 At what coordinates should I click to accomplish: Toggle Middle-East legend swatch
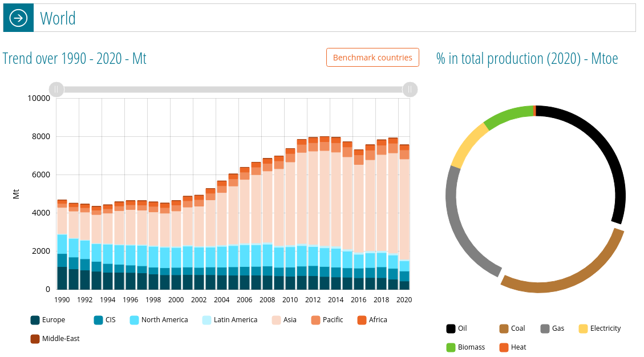[35, 339]
